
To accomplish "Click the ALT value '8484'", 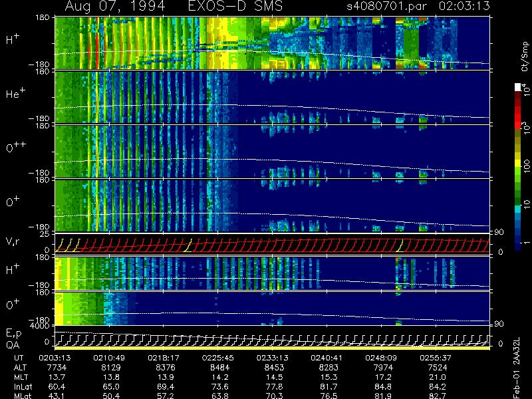I will [x=220, y=368].
